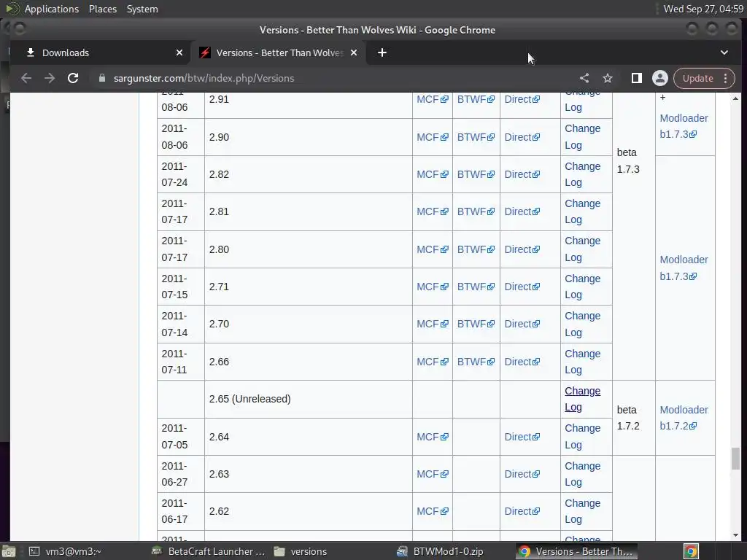Click the clock showing Wed Sep 27
Image resolution: width=747 pixels, height=560 pixels.
tap(703, 9)
